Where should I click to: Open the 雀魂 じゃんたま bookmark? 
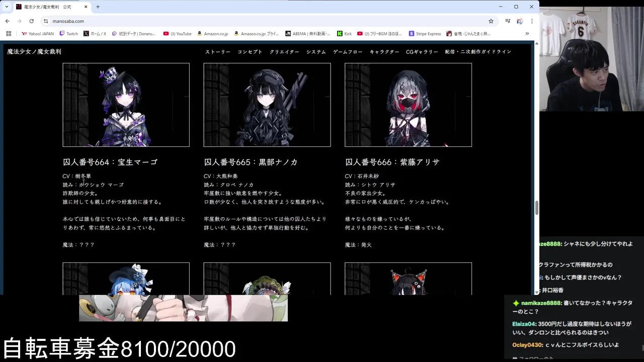tap(469, 34)
